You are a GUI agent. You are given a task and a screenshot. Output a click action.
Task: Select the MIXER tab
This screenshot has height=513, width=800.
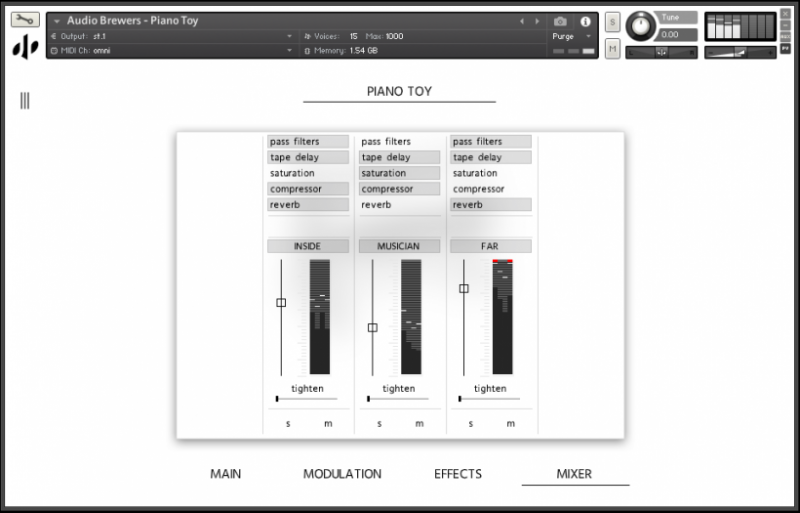[574, 474]
